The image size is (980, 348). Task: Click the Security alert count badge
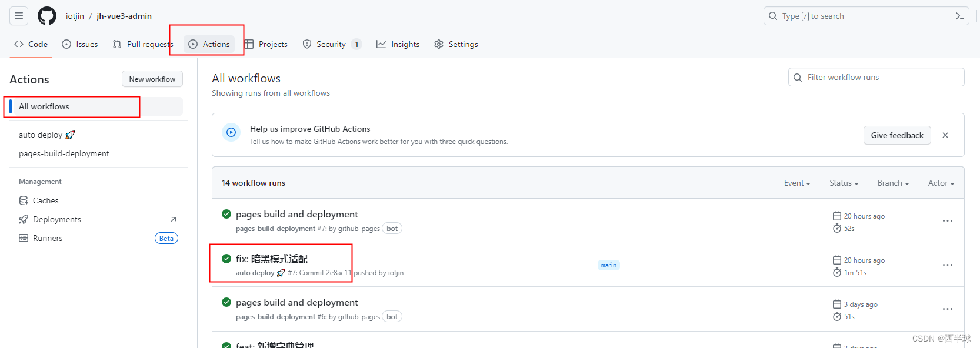(356, 44)
